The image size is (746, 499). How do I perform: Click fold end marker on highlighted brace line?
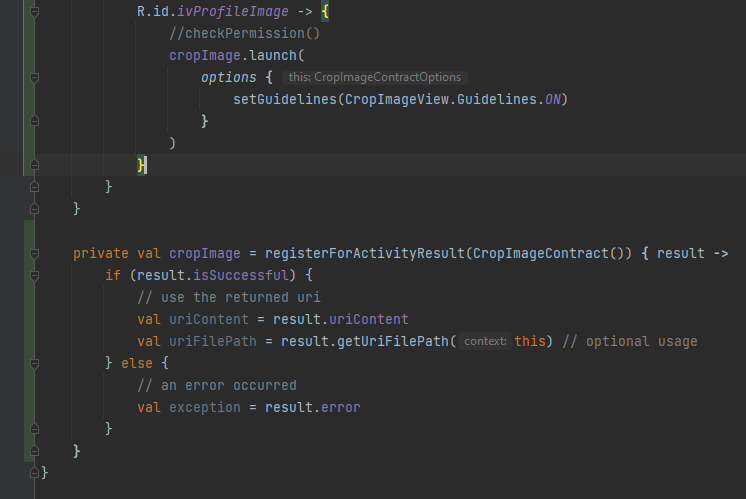point(34,165)
